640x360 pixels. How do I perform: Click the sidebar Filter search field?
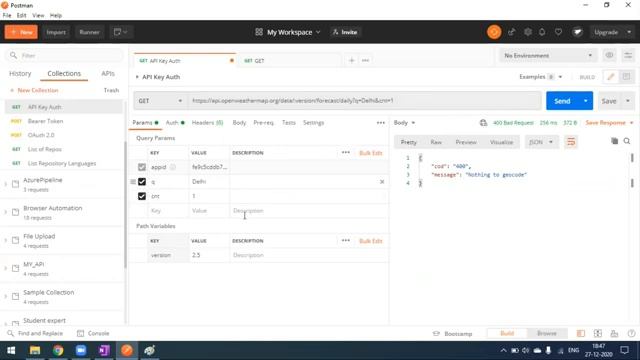pyautogui.click(x=64, y=55)
